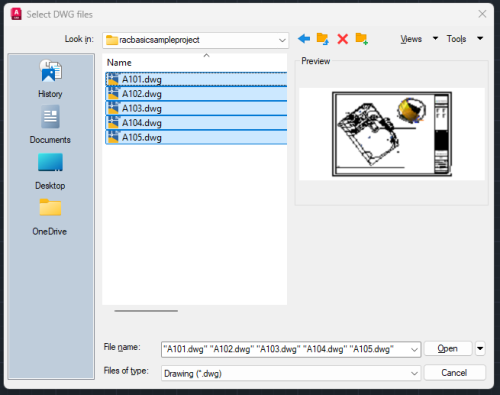Select the file A101.dwg
The image size is (500, 395).
[x=196, y=79]
